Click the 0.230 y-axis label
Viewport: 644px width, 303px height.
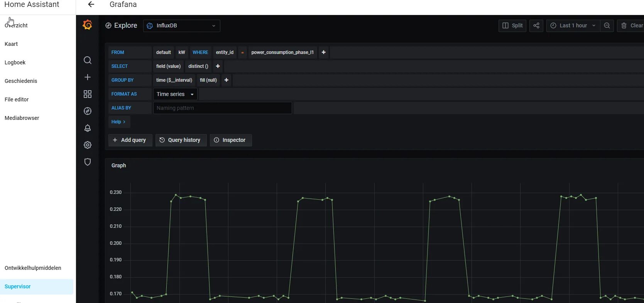116,192
